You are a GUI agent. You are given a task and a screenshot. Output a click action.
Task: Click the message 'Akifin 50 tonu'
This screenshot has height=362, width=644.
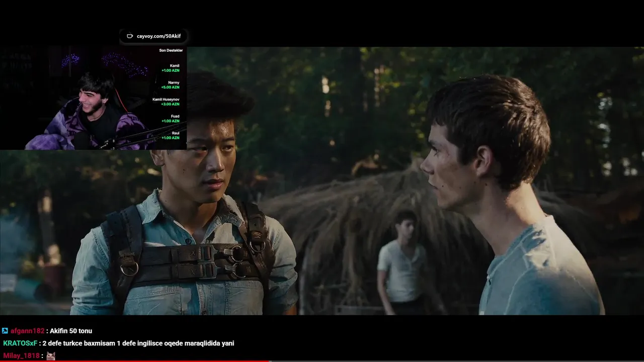pyautogui.click(x=71, y=331)
